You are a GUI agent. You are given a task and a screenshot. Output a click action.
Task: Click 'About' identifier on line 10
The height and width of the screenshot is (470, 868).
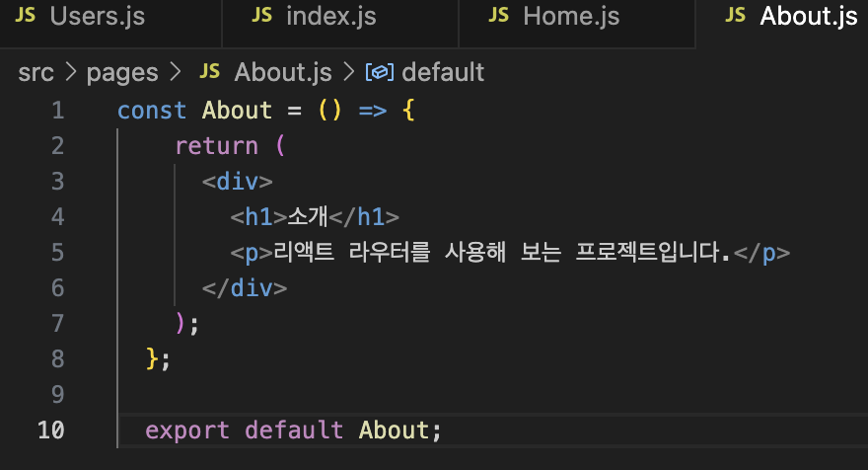click(394, 431)
